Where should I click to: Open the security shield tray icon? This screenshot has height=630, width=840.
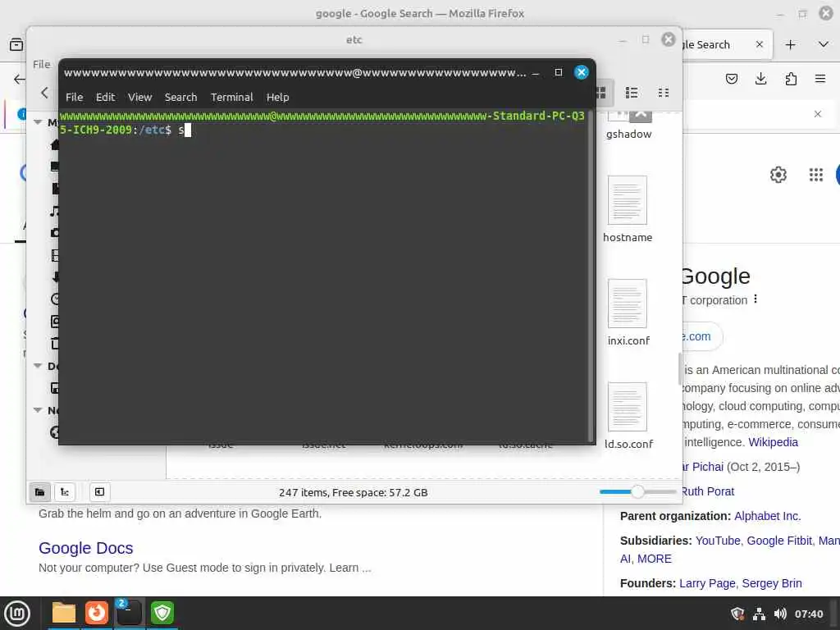pos(737,614)
